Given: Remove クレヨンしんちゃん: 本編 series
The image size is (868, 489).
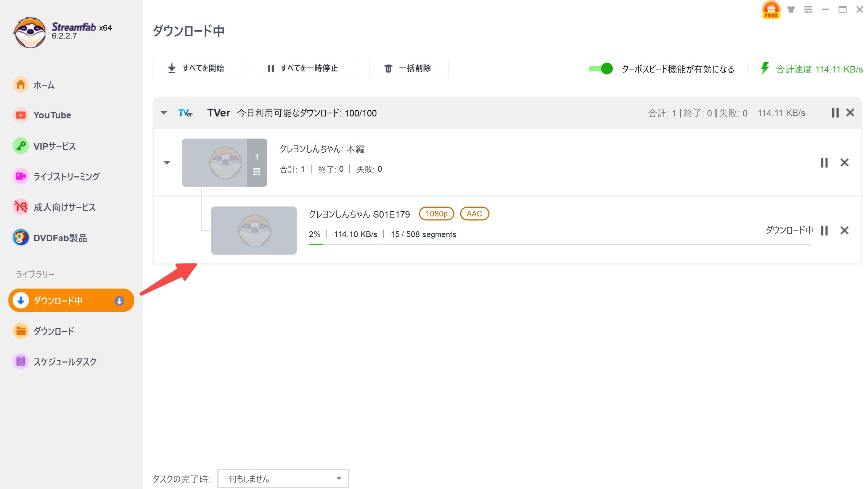Looking at the screenshot, I should [844, 163].
